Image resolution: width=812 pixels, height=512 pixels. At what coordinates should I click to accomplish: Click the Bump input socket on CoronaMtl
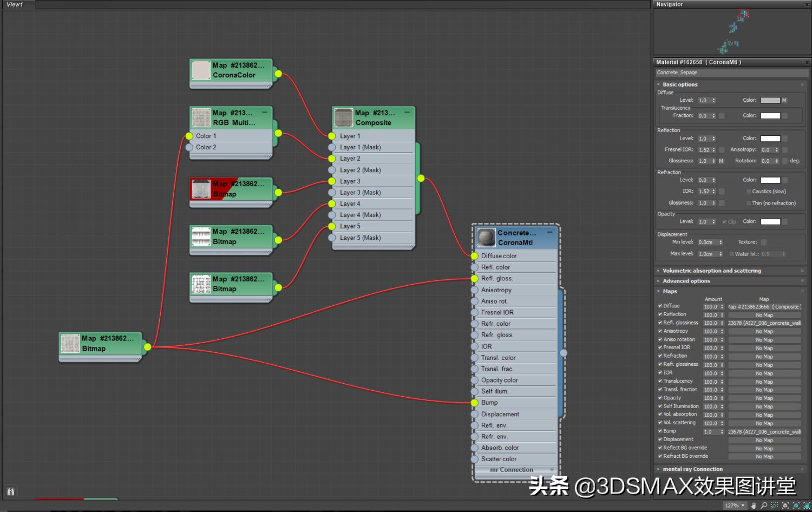click(474, 403)
